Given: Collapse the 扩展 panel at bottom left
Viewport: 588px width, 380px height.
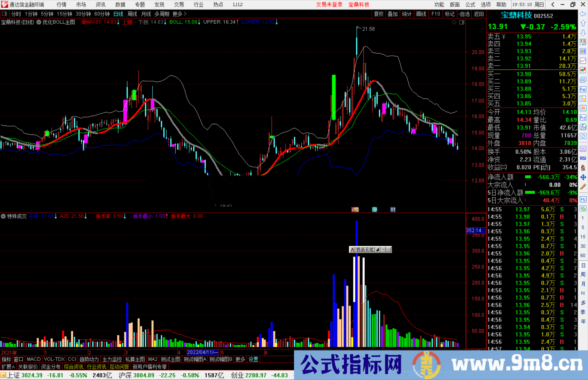Looking at the screenshot, I should pyautogui.click(x=7, y=367).
